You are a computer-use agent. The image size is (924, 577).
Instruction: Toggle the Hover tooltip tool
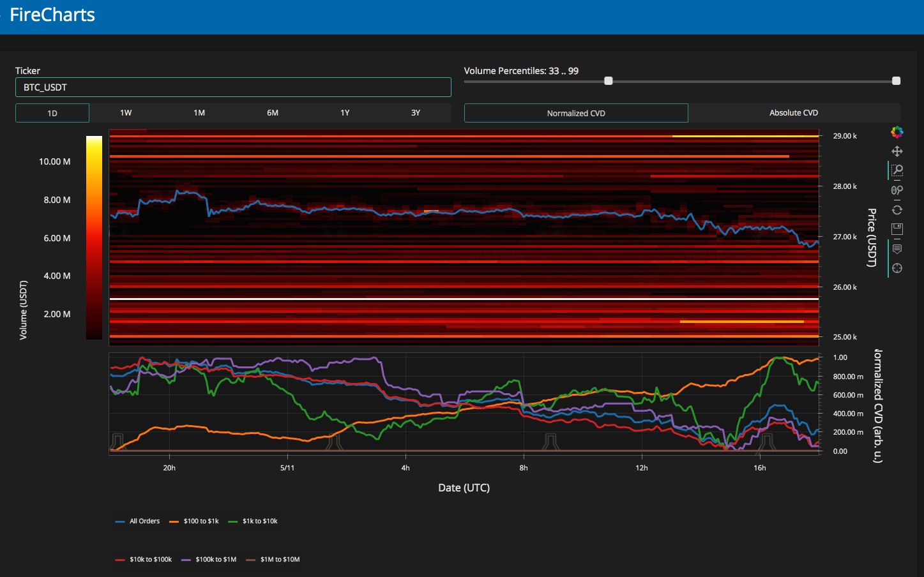[x=897, y=249]
